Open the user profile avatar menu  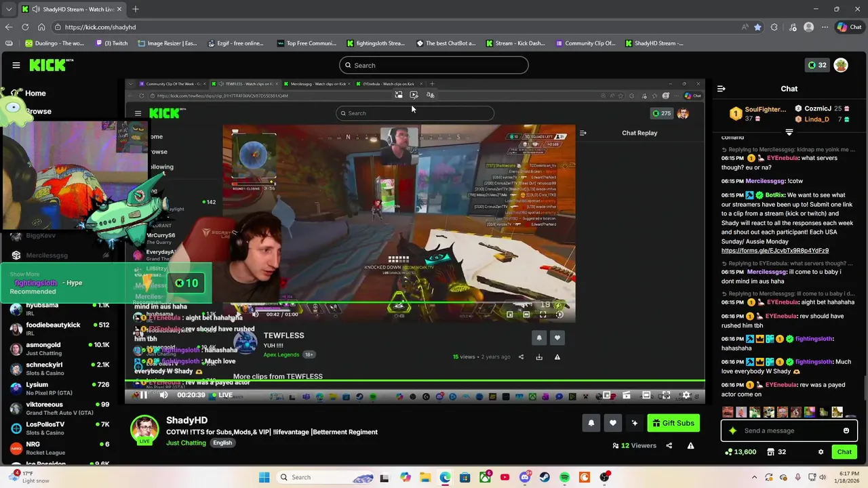pyautogui.click(x=840, y=65)
